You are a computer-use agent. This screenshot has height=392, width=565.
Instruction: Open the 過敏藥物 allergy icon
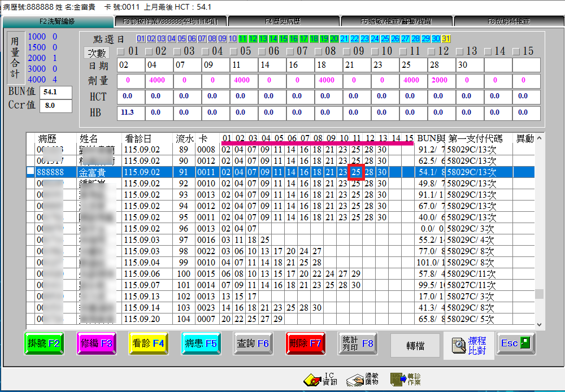tap(355, 380)
